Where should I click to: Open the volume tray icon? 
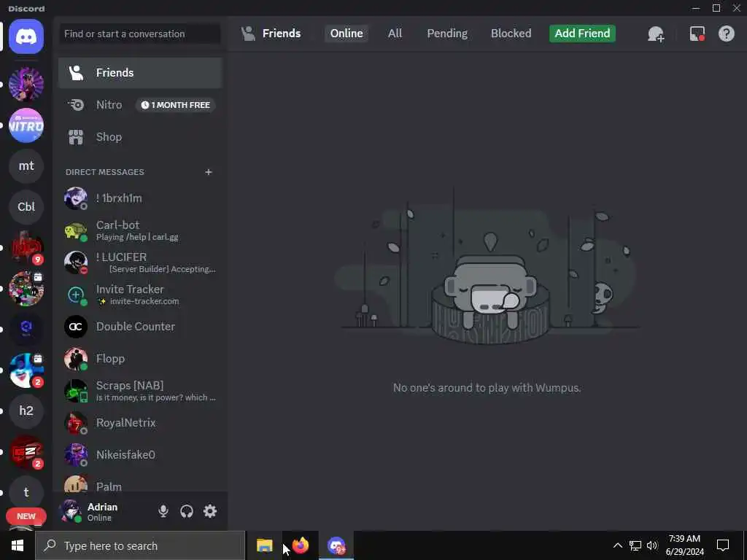[x=652, y=545]
